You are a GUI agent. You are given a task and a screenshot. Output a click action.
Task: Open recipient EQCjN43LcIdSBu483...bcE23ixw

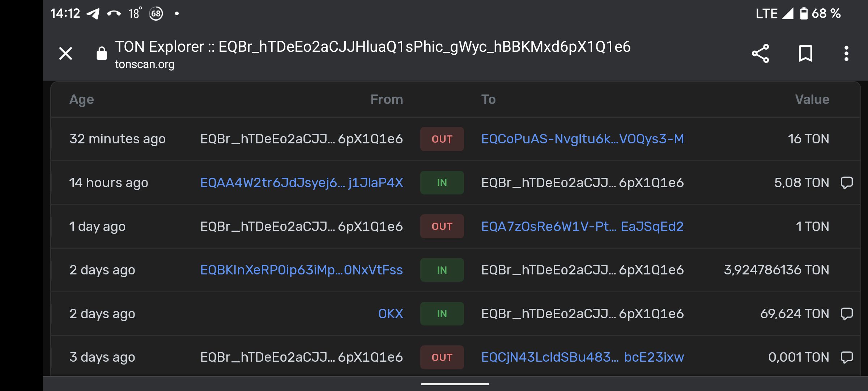coord(582,357)
